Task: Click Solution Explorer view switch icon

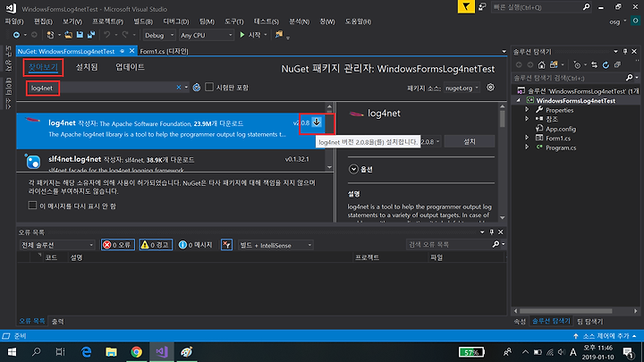Action: click(554, 65)
